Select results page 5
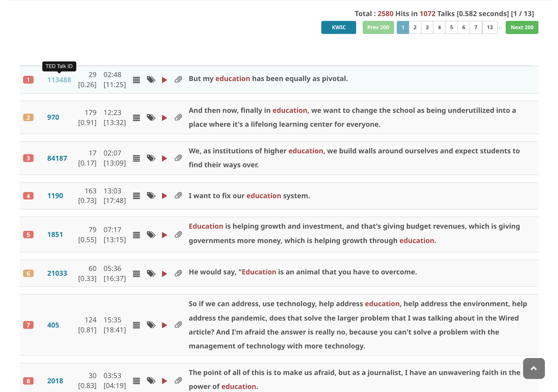 pyautogui.click(x=451, y=27)
